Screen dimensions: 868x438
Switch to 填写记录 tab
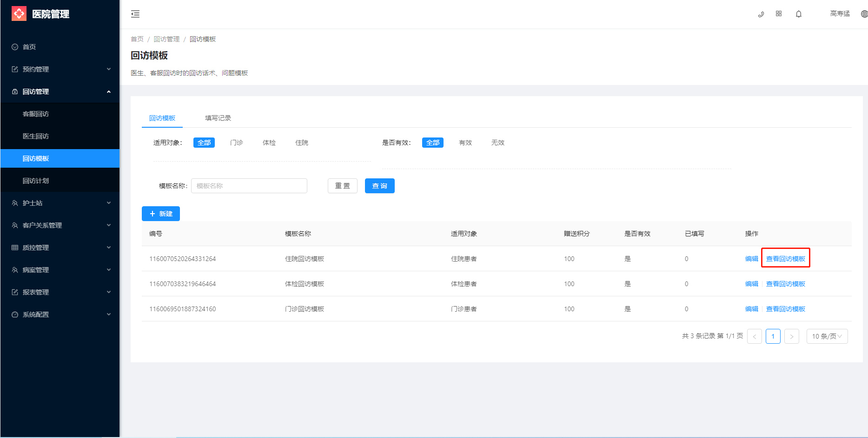[218, 118]
